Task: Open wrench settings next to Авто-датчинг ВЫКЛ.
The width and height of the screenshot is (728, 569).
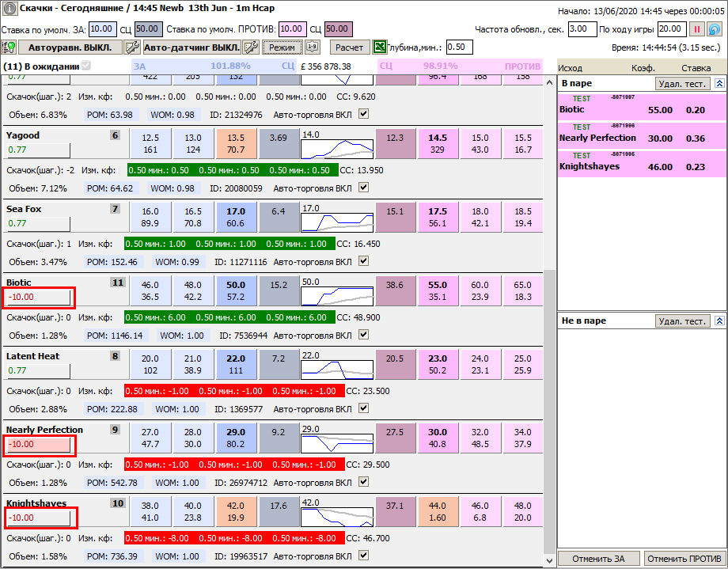Action: pos(251,47)
